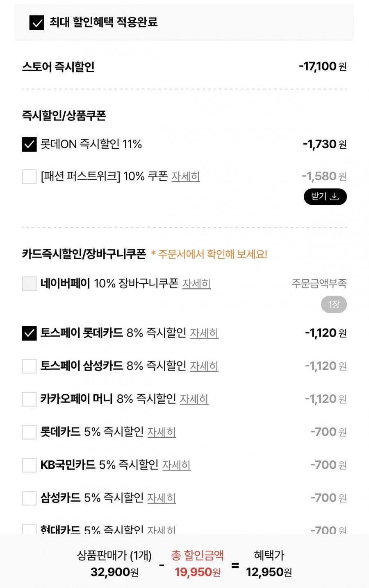369x588 pixels.
Task: Toggle the 최대 할인혜택 적용완료 checkbox
Action: pyautogui.click(x=37, y=23)
